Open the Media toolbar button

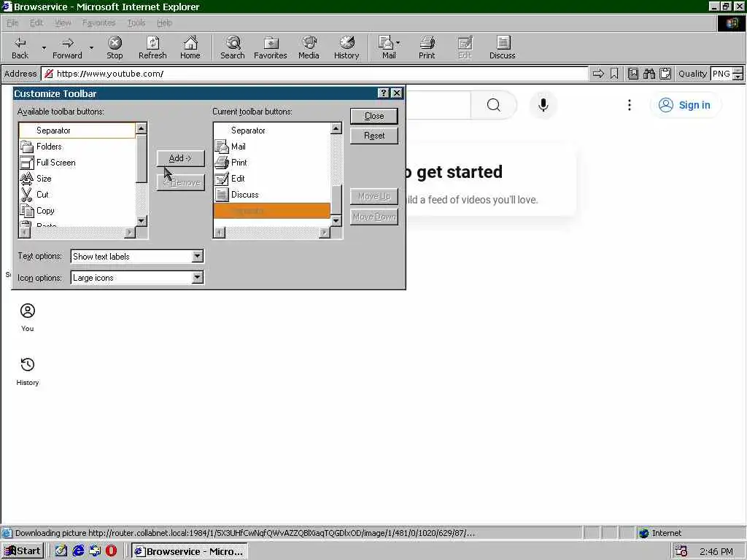309,47
